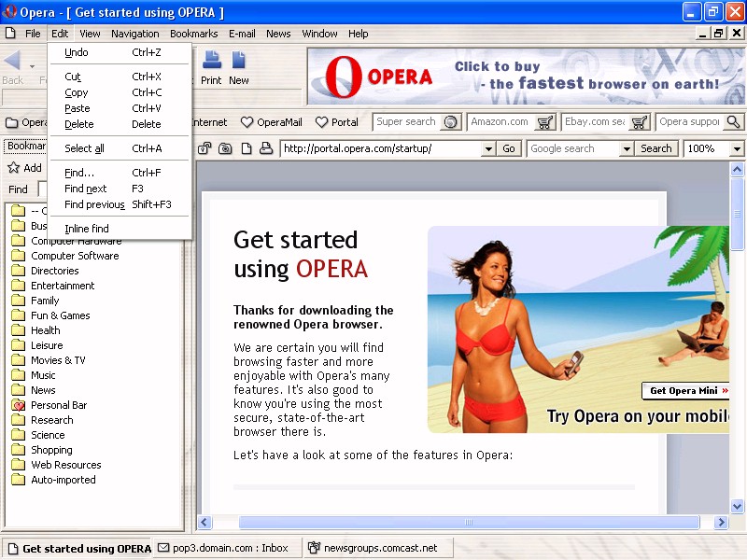The width and height of the screenshot is (747, 560).
Task: Open the Computer Software bookmark folder
Action: 65,256
